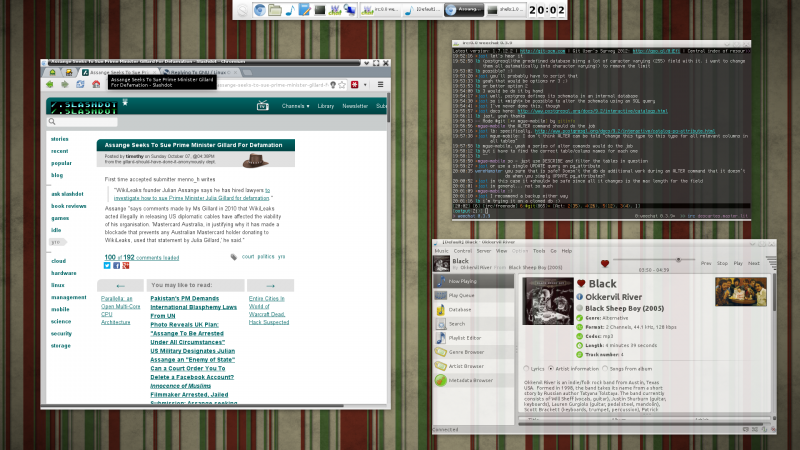Open the '100 of 192 comments loaded' link

pyautogui.click(x=142, y=258)
